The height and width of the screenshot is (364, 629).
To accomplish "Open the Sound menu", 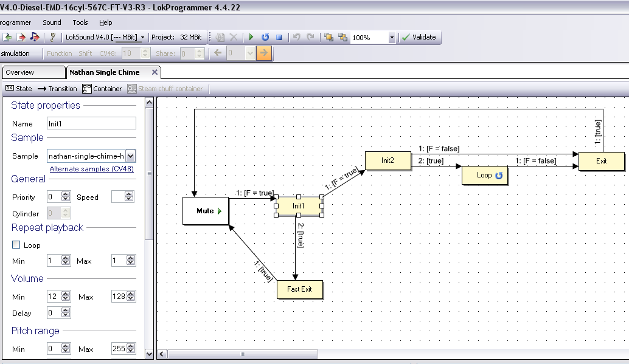I will [52, 22].
